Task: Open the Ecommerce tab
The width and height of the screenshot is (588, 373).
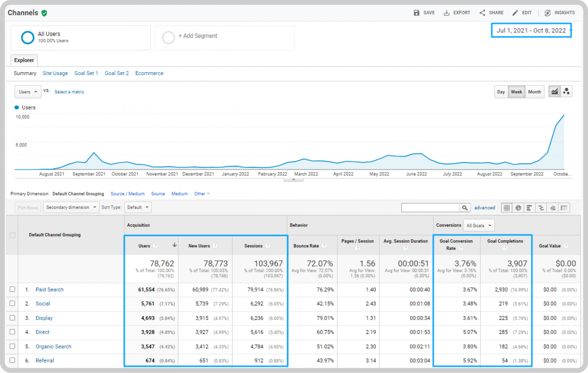Action: (149, 73)
